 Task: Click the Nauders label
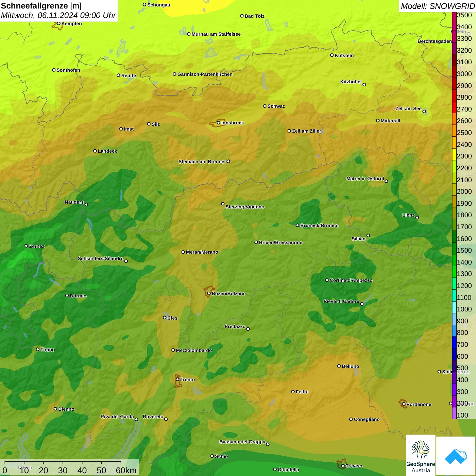[x=74, y=202]
